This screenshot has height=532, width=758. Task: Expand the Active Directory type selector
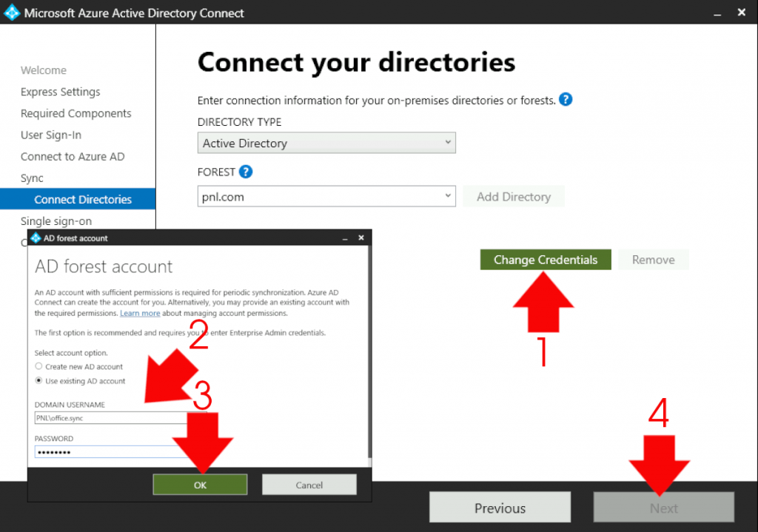[448, 142]
